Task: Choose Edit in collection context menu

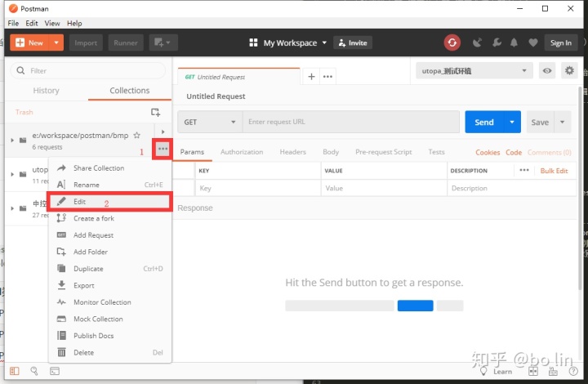Action: pos(110,202)
